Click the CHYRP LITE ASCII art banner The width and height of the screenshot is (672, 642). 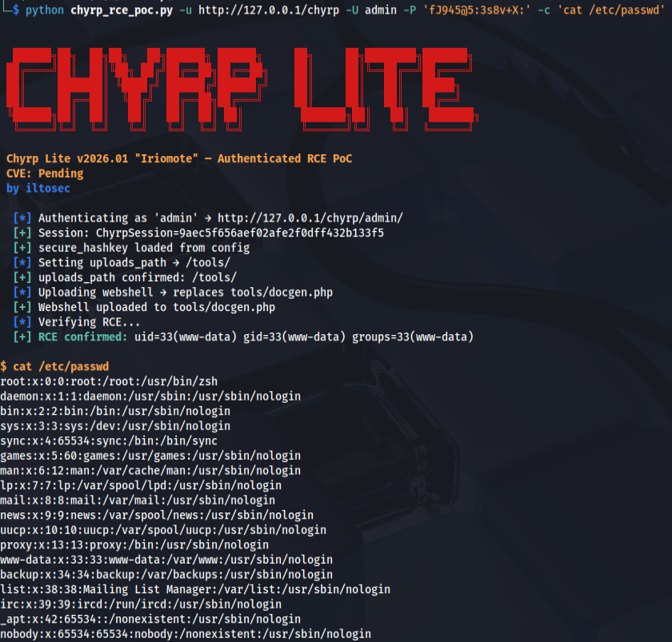click(242, 89)
